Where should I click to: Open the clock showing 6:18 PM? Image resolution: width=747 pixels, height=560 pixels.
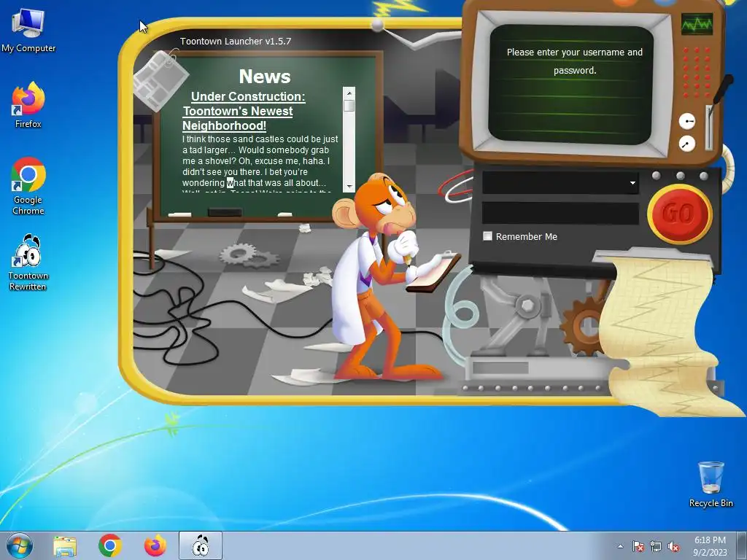(710, 545)
